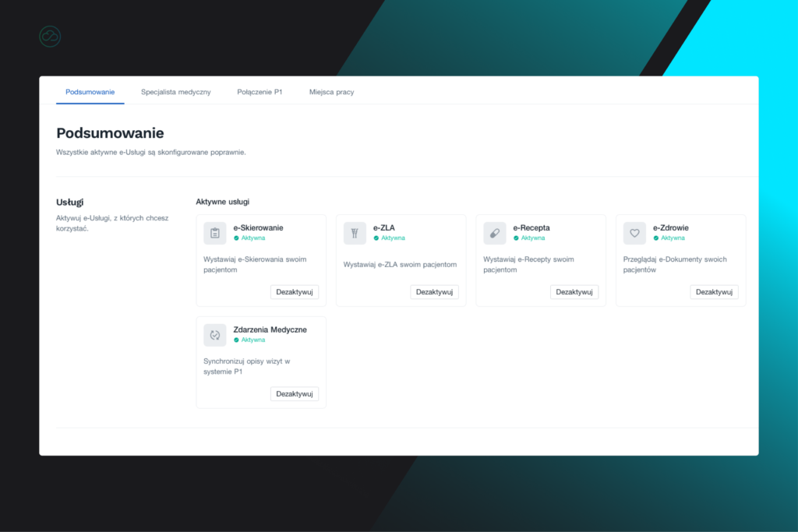Click green status dot under e-Recepta
This screenshot has width=798, height=532.
coord(516,238)
